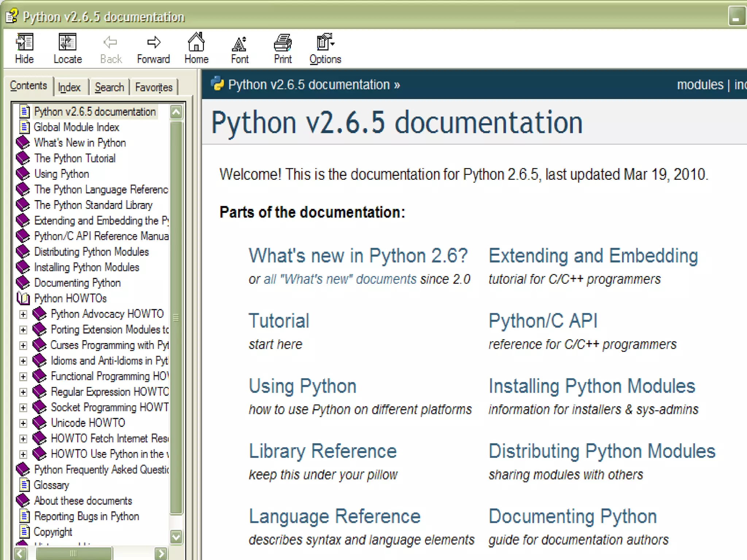Click contents tree scroll down arrow

coord(176,537)
